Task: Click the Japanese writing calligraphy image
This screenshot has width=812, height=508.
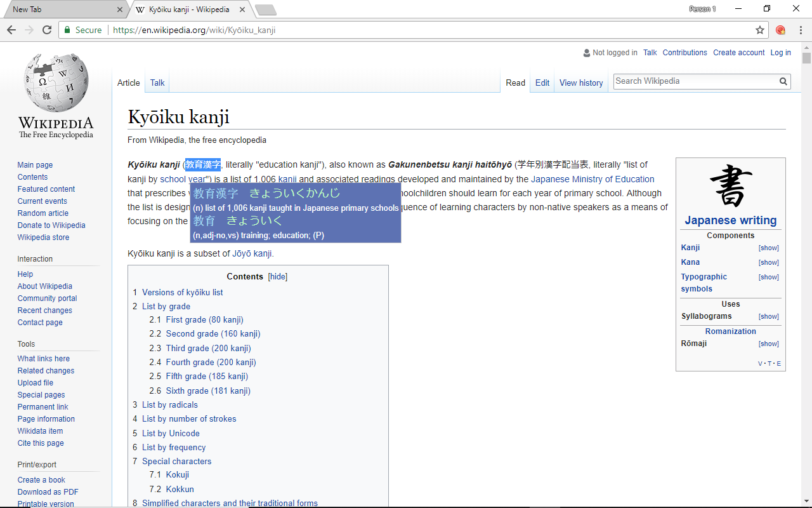Action: [731, 185]
